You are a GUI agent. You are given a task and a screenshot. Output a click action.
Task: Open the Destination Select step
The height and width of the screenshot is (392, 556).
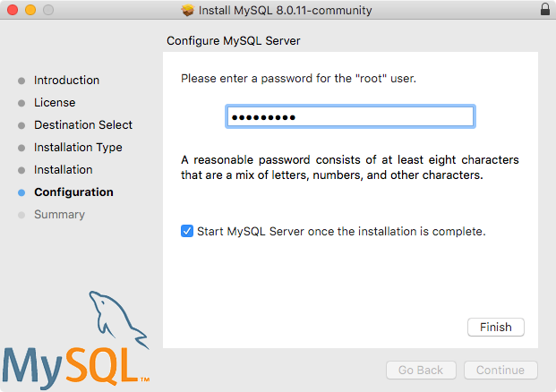pos(83,125)
